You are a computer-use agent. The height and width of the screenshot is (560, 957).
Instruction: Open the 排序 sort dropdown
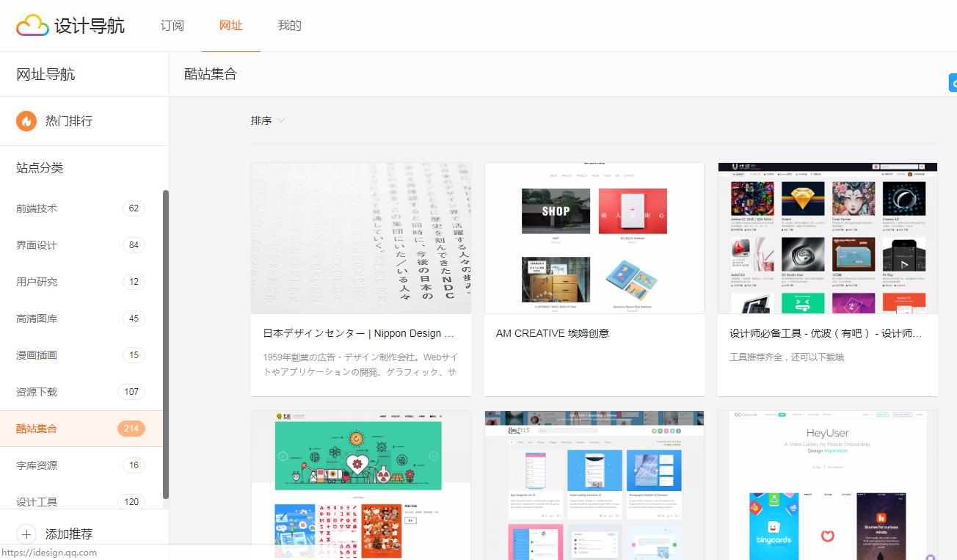pos(267,120)
